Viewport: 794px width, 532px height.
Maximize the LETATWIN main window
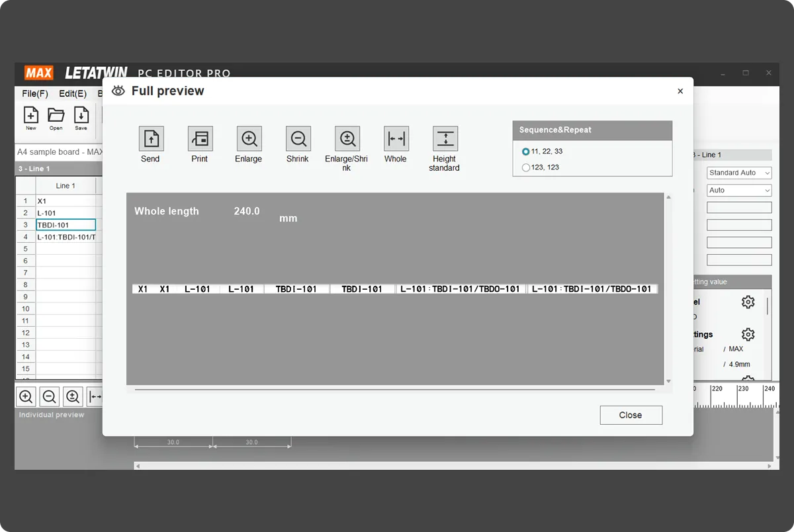pyautogui.click(x=746, y=73)
